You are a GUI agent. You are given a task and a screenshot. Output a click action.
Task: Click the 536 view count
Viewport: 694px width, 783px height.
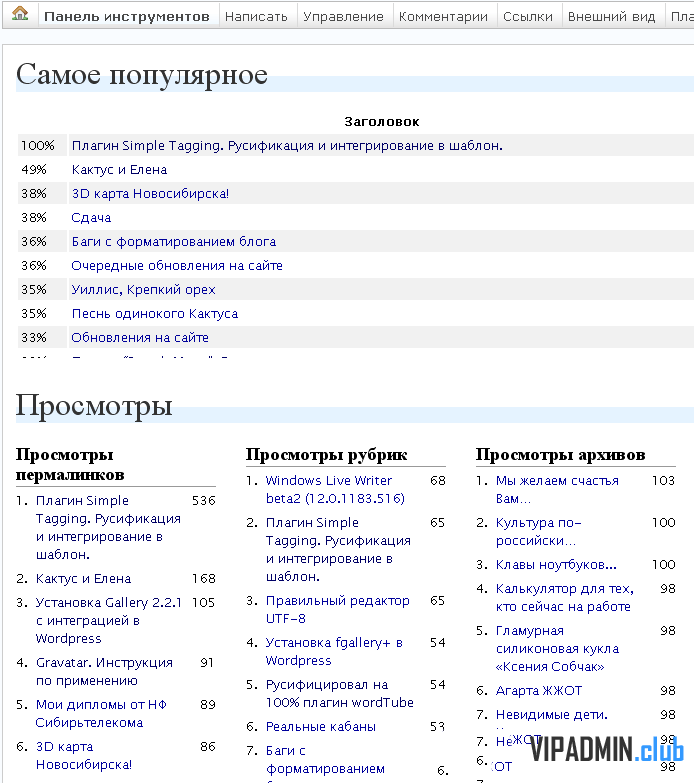[204, 501]
